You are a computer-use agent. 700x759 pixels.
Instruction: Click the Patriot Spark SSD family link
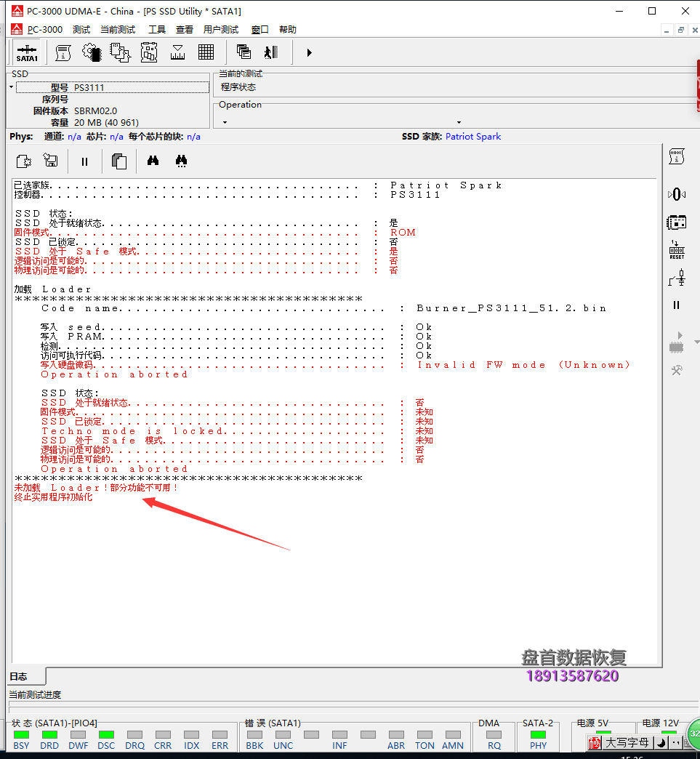[x=473, y=137]
